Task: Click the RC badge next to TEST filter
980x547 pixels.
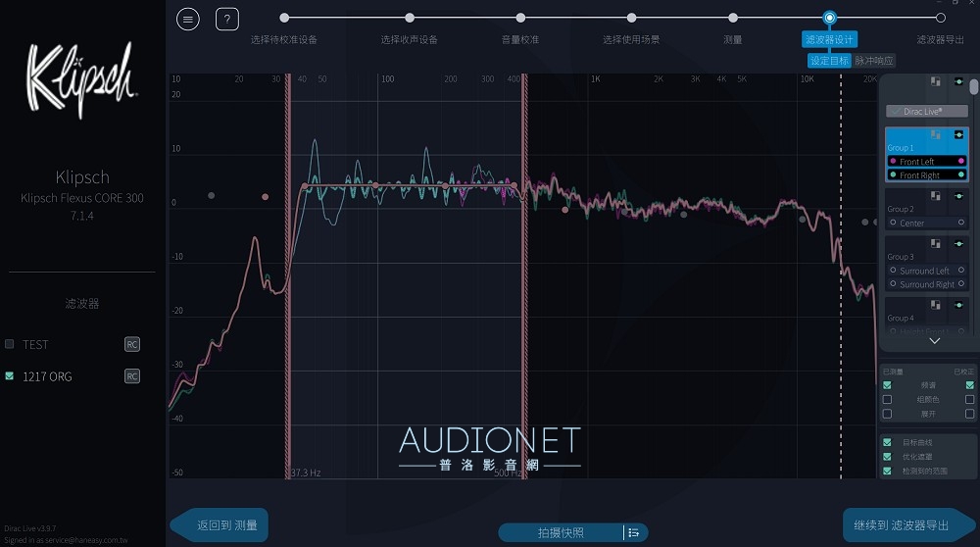Action: pyautogui.click(x=132, y=344)
